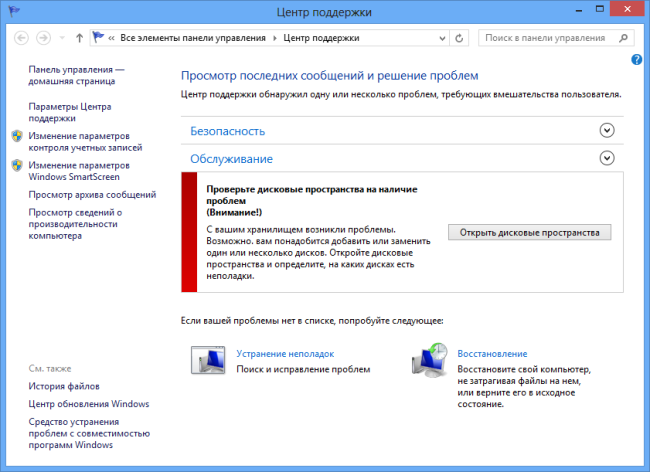Viewport: 650px width, 472px height.
Task: Open recent locations dropdown arrow
Action: click(62, 38)
